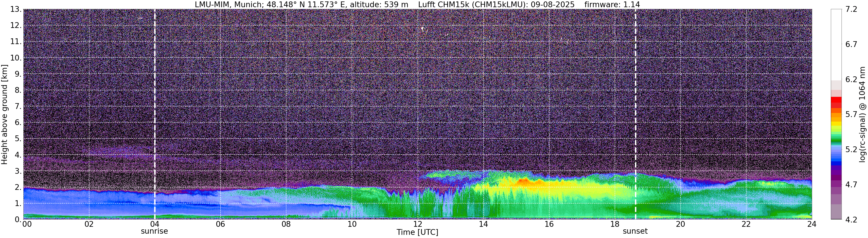
Task: Click "altitude: 539 m" in the title
Action: (x=379, y=4)
